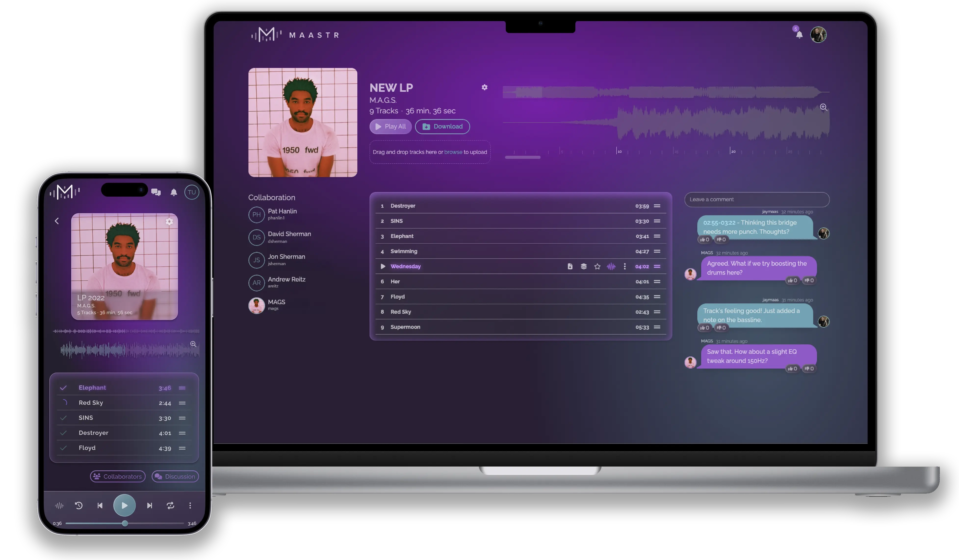
Task: Click reorder handle of Swimming track
Action: tap(657, 251)
